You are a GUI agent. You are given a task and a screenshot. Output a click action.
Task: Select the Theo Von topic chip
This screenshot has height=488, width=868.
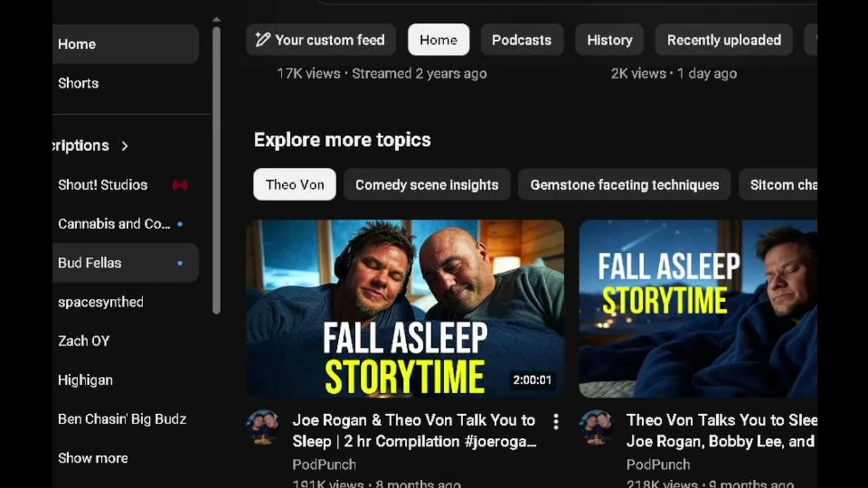tap(294, 184)
